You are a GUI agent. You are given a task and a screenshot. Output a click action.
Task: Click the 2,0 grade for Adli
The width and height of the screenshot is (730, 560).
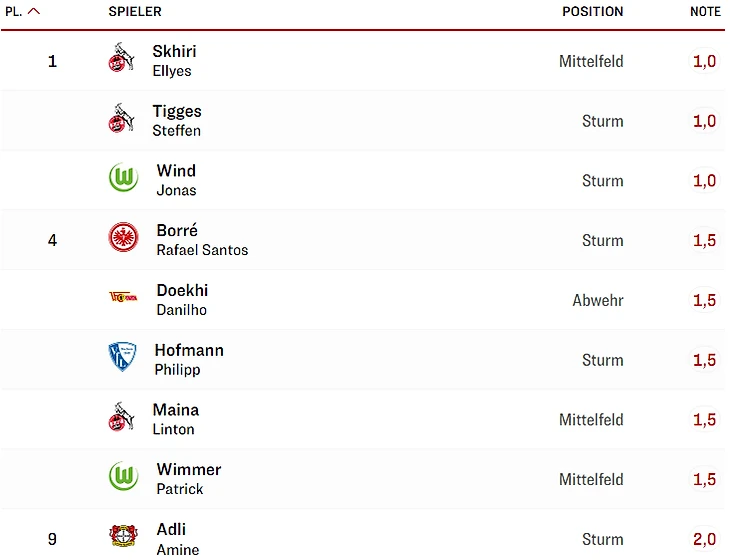tap(704, 540)
